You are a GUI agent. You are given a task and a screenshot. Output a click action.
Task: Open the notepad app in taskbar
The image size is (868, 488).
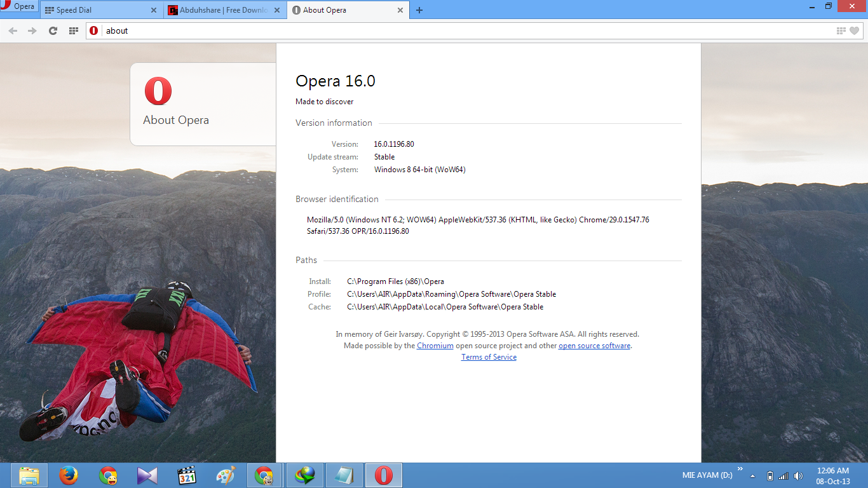point(344,475)
